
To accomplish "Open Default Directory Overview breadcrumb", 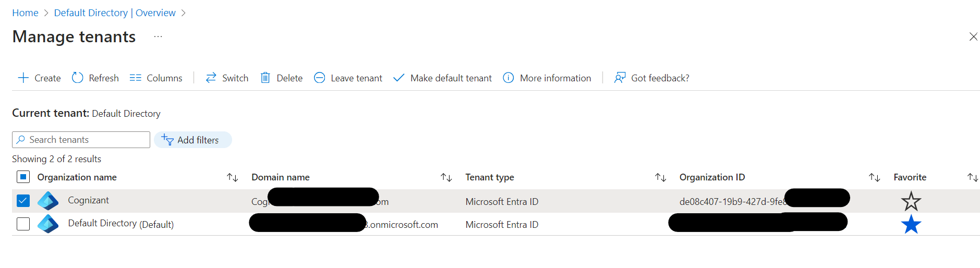I will [x=115, y=13].
